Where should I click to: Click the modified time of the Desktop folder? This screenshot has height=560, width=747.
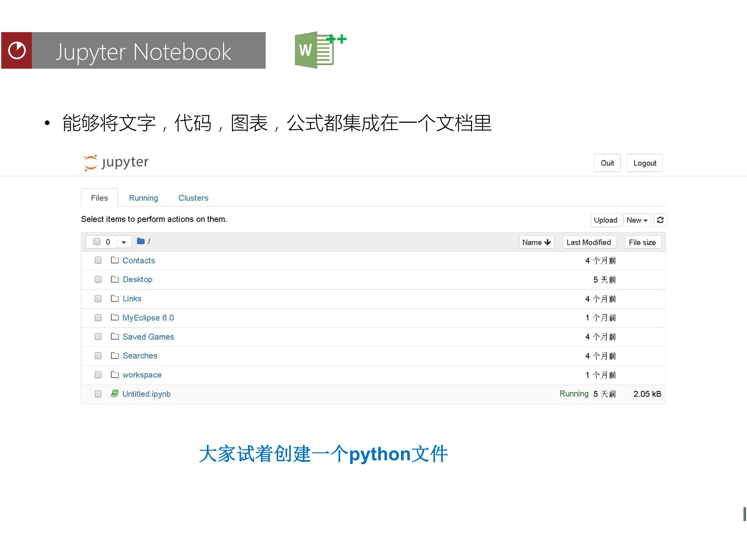605,280
